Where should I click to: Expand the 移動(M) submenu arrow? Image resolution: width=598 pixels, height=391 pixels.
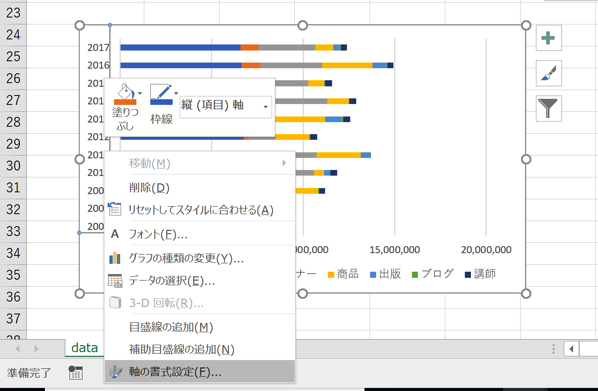(x=284, y=163)
